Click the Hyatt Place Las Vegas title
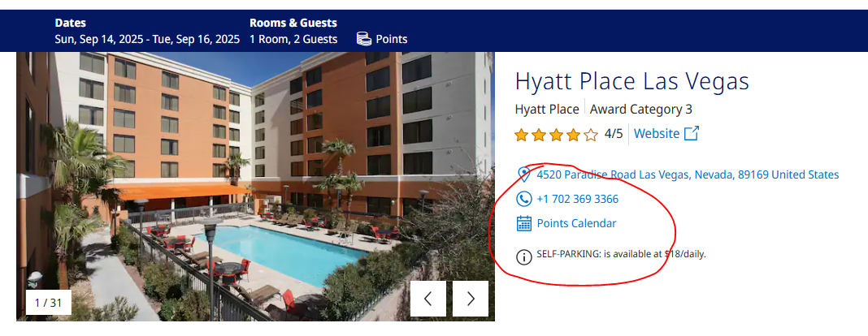The image size is (868, 336). [631, 81]
